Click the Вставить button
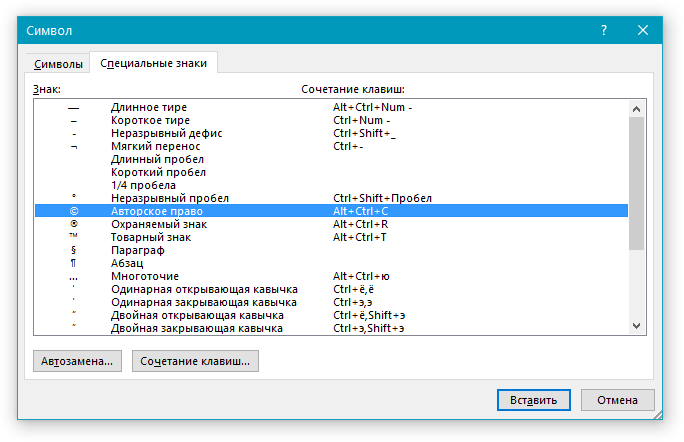 [x=534, y=400]
